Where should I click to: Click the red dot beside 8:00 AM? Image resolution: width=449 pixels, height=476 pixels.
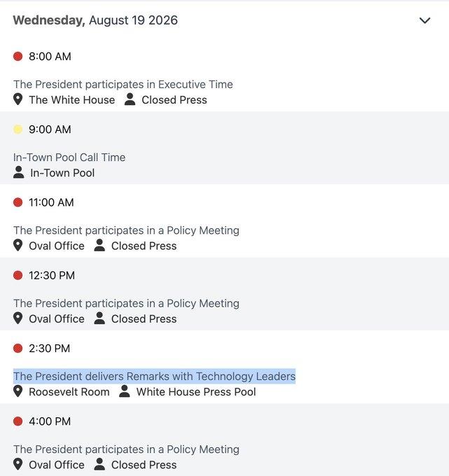(x=18, y=57)
